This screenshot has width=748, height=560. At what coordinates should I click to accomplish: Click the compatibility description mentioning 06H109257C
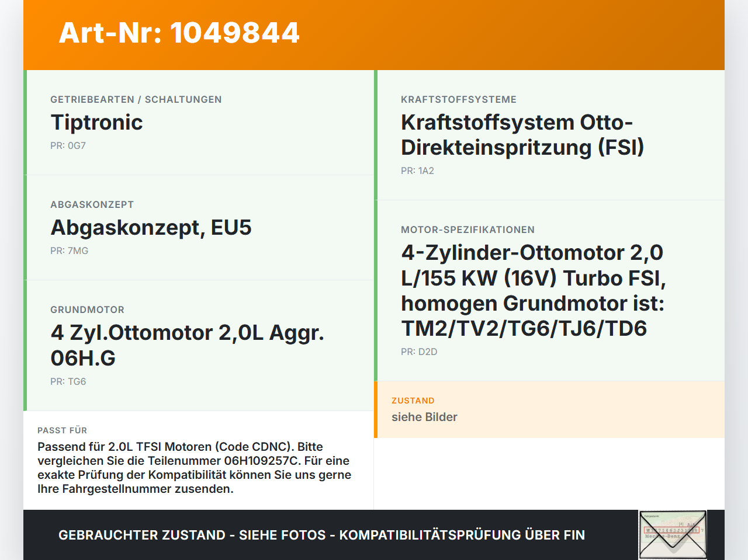pyautogui.click(x=195, y=468)
